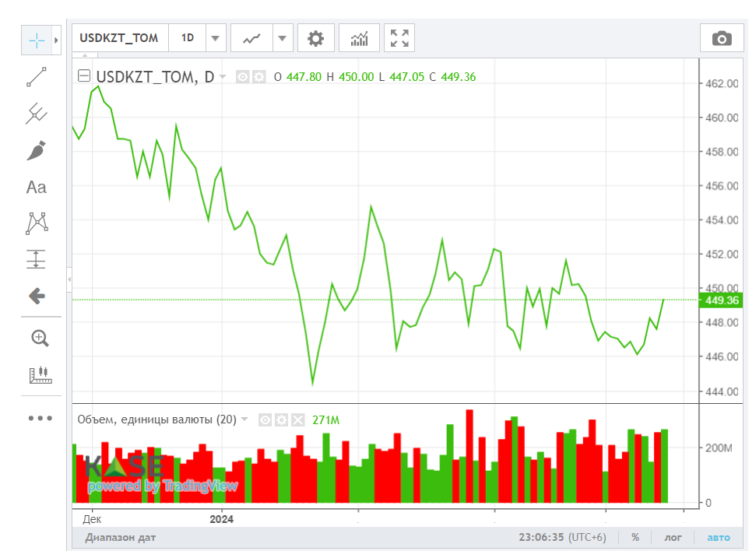This screenshot has width=756, height=551.
Task: Select the text annotation tool
Action: pos(37,187)
